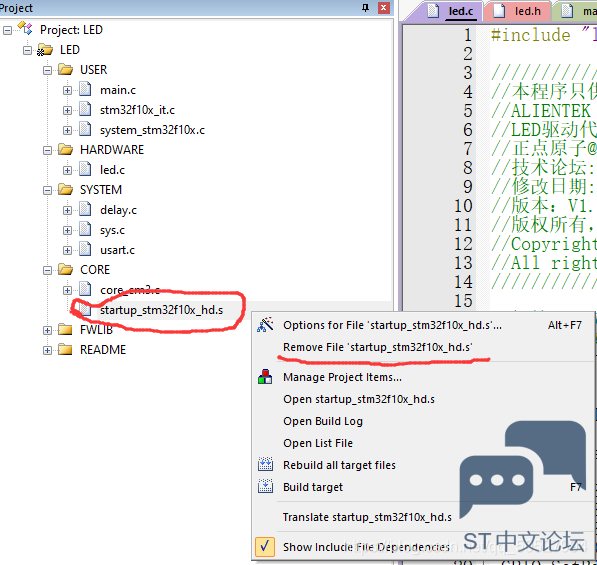Select usart.c file name
Viewport: 597px width, 565px height.
click(117, 250)
